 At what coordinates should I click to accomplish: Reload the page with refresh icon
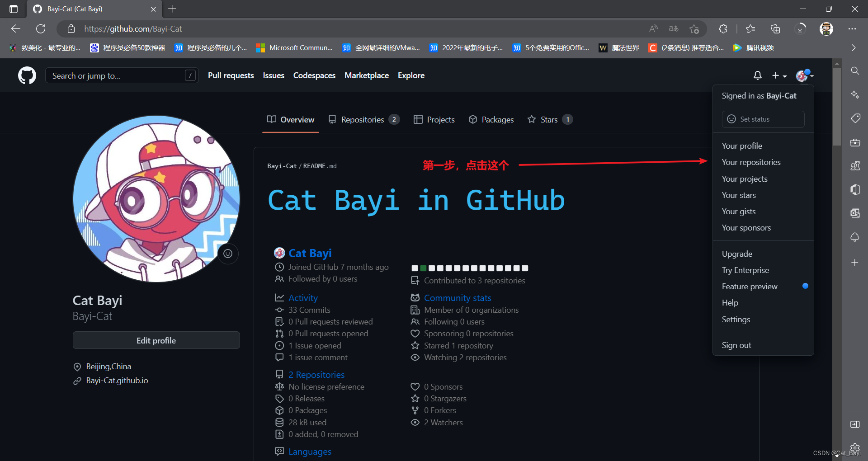pyautogui.click(x=41, y=29)
